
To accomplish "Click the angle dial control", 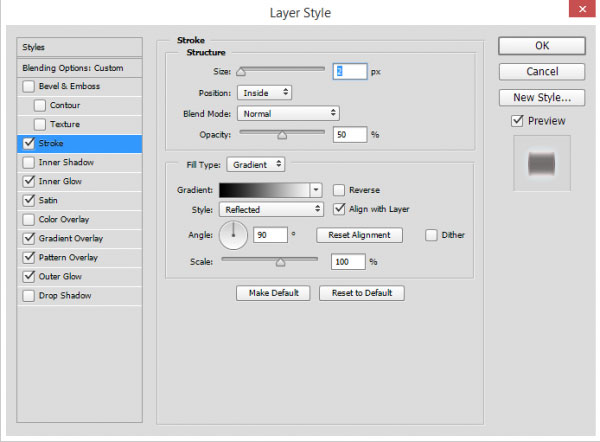I will [x=233, y=236].
